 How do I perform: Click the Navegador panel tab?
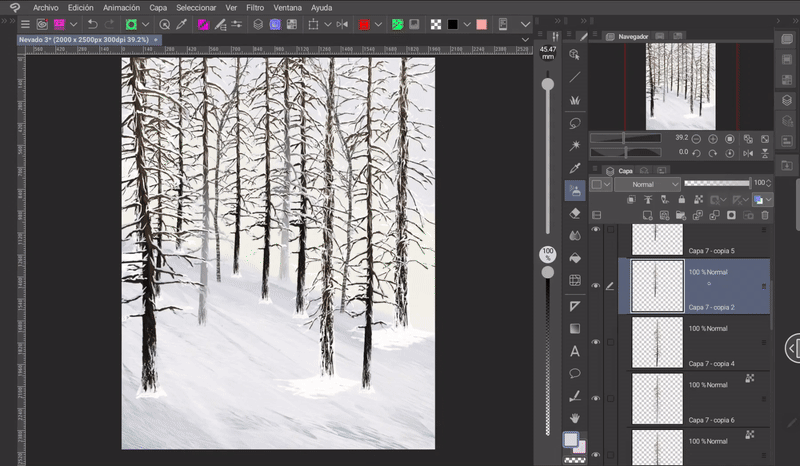click(x=632, y=36)
